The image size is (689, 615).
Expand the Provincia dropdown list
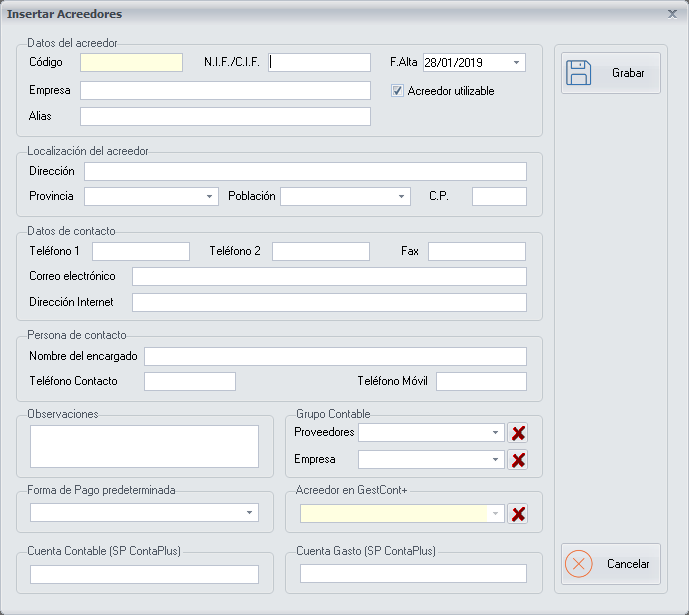click(210, 197)
